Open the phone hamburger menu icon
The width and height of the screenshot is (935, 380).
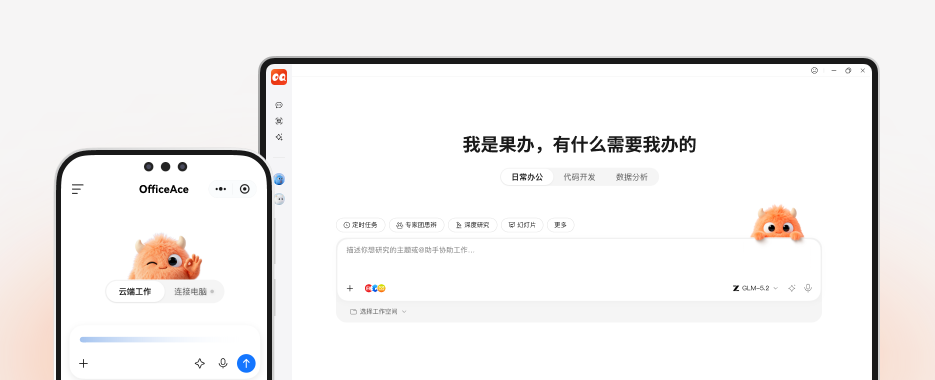click(78, 189)
